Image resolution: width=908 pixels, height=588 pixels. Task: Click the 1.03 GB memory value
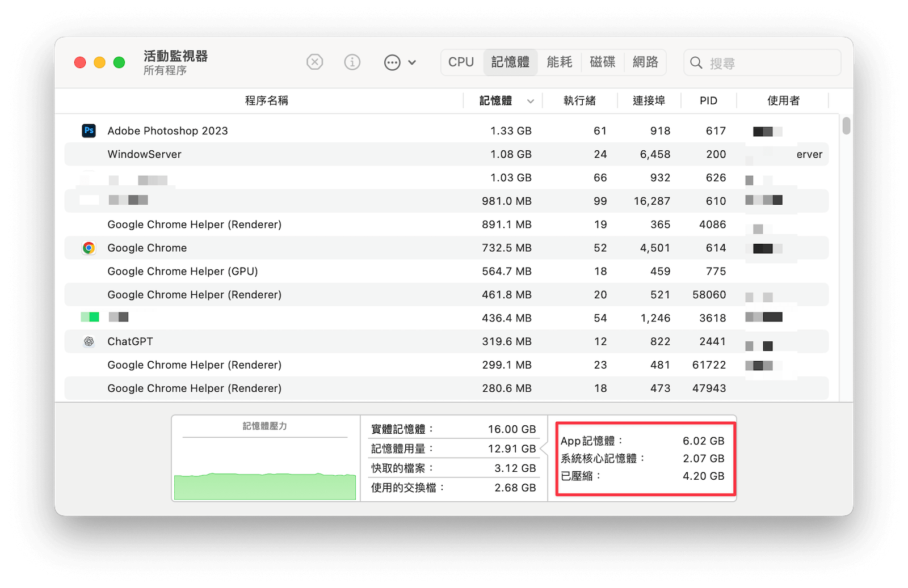pyautogui.click(x=511, y=177)
